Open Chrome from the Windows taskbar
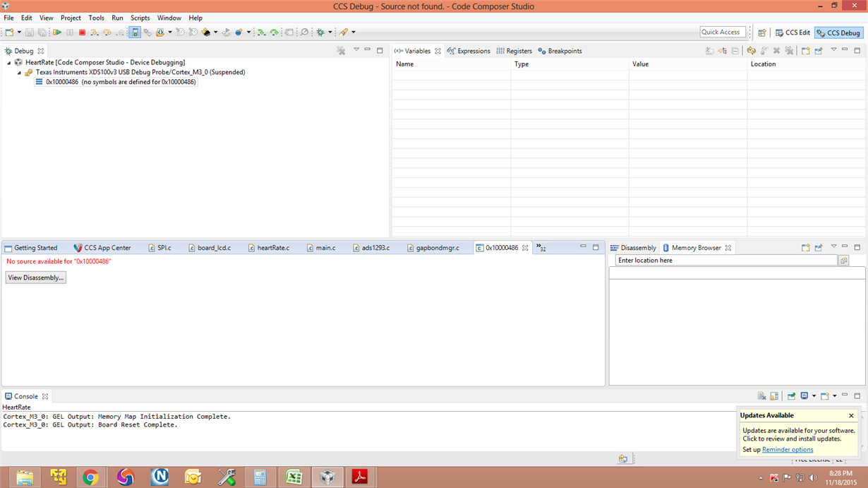The height and width of the screenshot is (488, 868). pyautogui.click(x=90, y=477)
